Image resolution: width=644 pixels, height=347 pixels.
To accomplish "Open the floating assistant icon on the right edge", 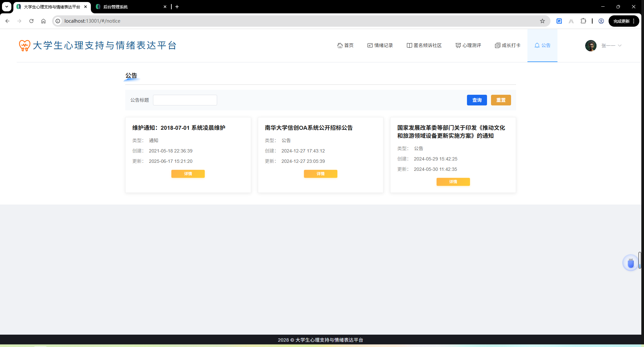I will point(631,263).
